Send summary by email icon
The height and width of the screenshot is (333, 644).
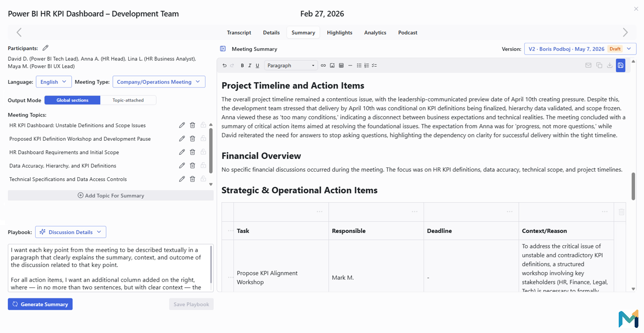point(588,65)
